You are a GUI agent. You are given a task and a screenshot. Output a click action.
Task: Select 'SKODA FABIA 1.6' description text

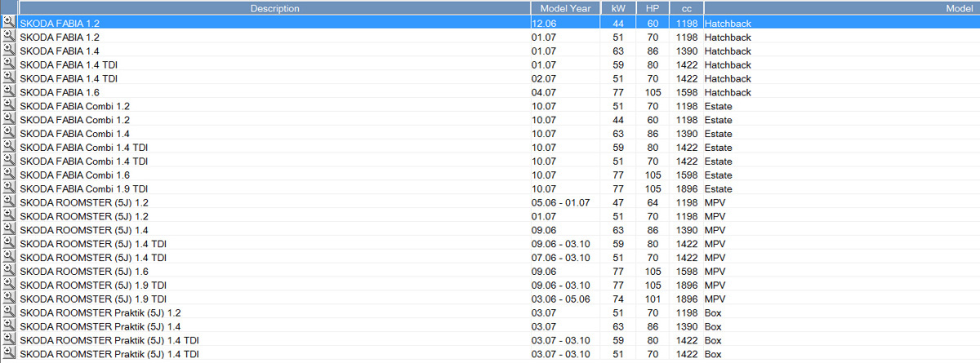[60, 92]
